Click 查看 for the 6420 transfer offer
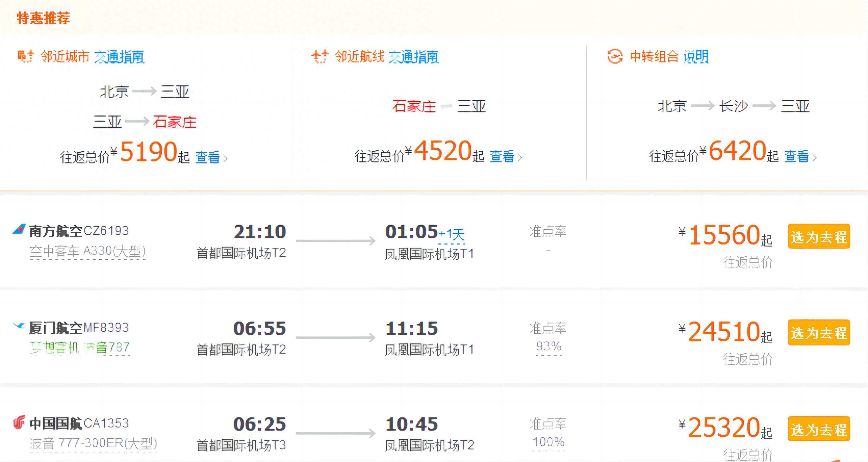 796,157
